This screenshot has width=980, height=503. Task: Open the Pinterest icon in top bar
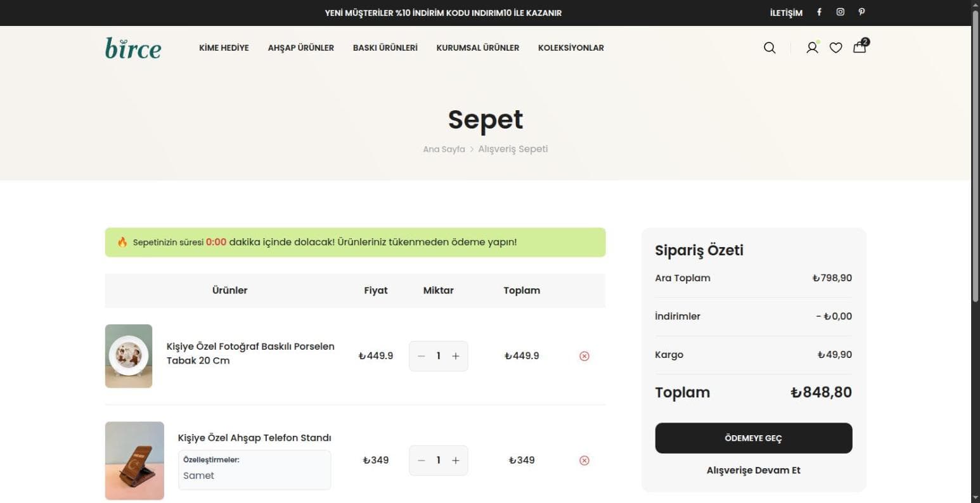pyautogui.click(x=861, y=12)
